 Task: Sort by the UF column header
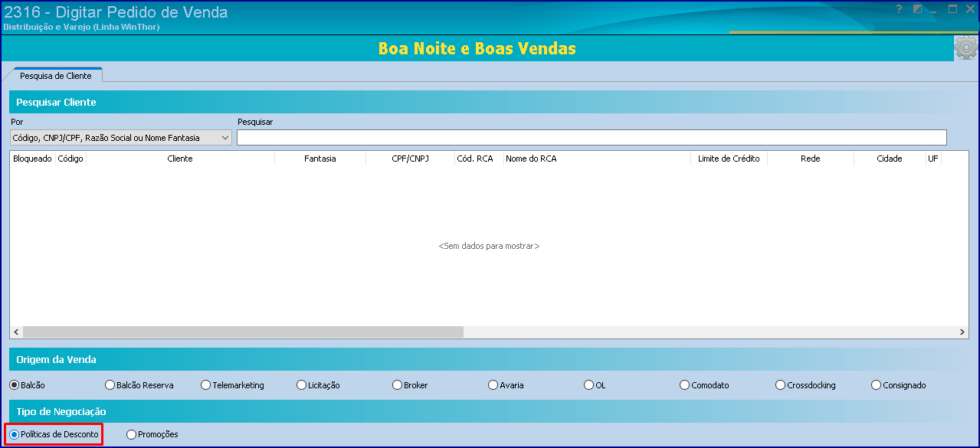pyautogui.click(x=933, y=159)
